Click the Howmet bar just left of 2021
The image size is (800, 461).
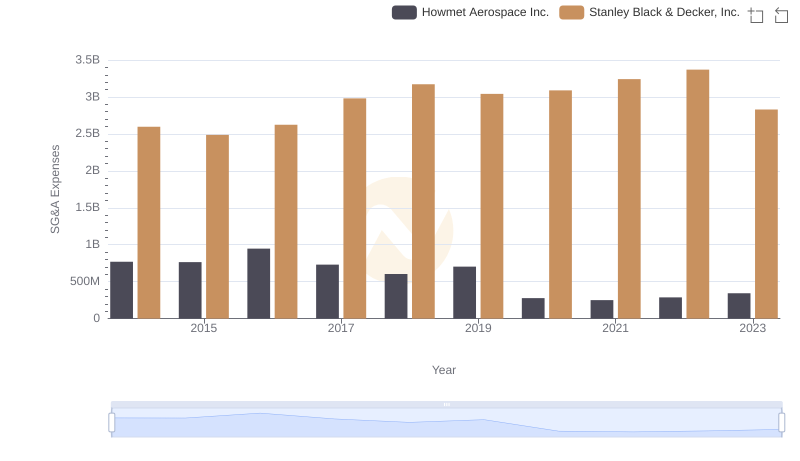point(602,309)
